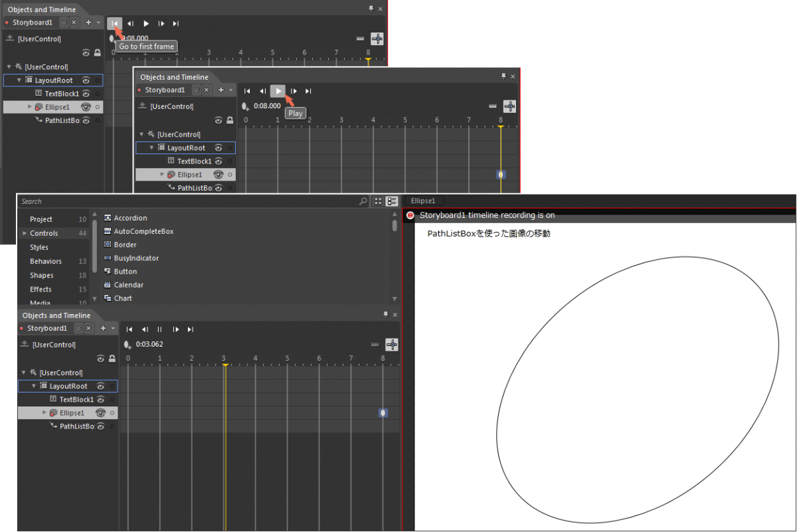Image resolution: width=797 pixels, height=532 pixels.
Task: Toggle PathListBox visibility eye in 0:03.062 panel
Action: (101, 426)
